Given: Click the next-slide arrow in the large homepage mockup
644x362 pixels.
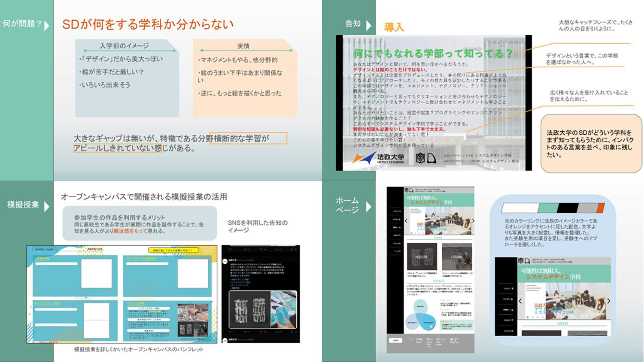Looking at the screenshot, I should point(608,301).
